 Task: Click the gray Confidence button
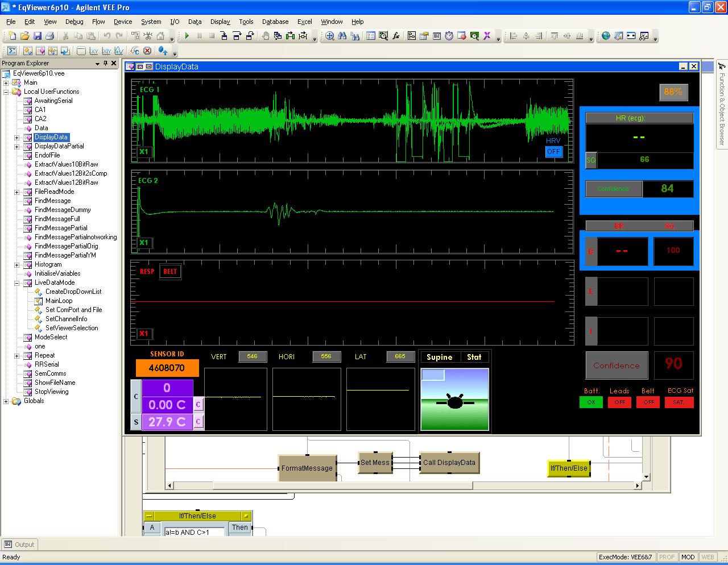tap(616, 365)
